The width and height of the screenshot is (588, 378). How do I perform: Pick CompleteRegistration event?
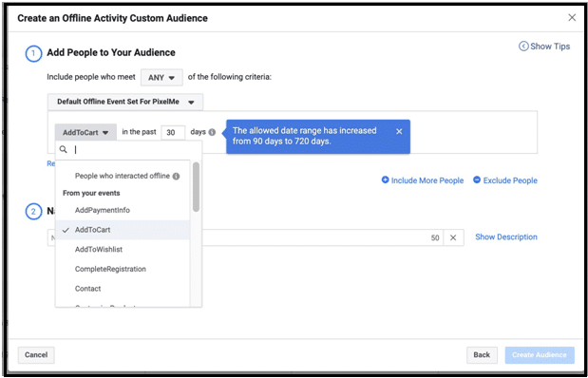click(123, 269)
